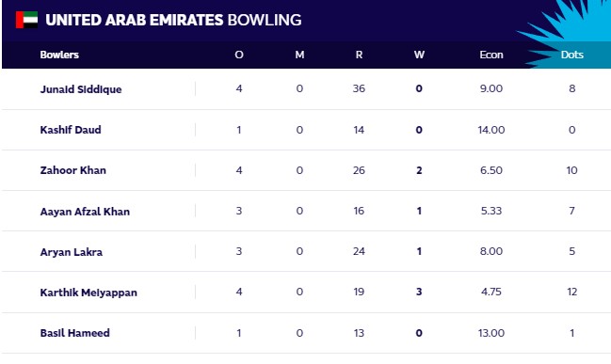Click the Dots column header
The height and width of the screenshot is (364, 611).
click(571, 55)
